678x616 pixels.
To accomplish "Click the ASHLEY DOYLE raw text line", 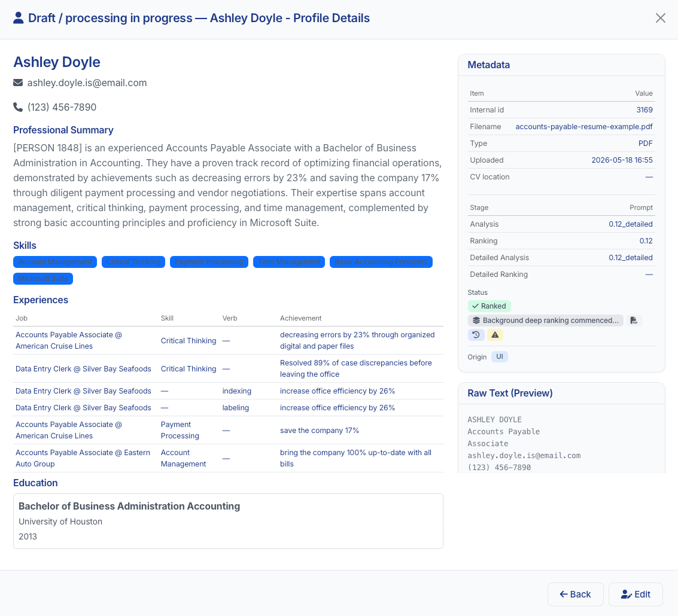I will (494, 419).
